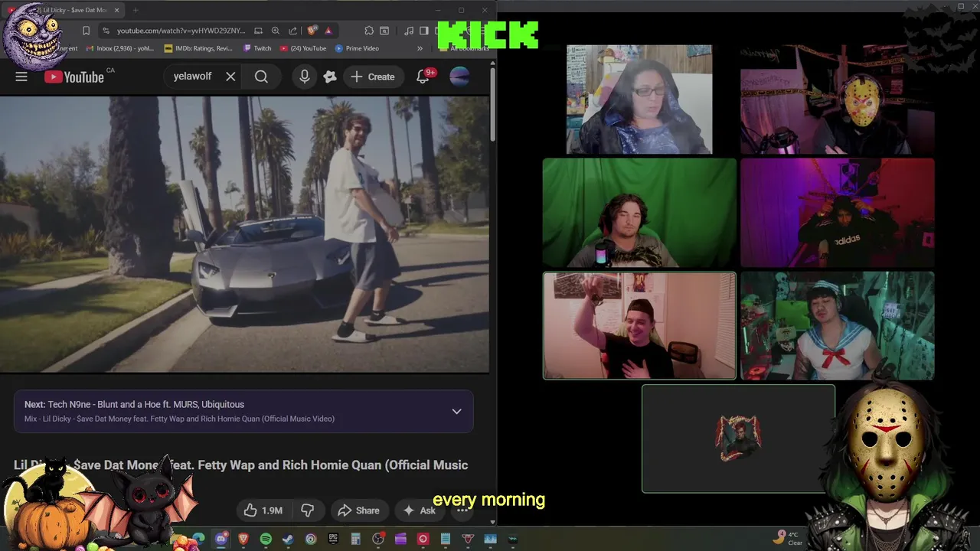
Task: Expand the Next: Tech N9ne queue panel
Action: pos(456,411)
